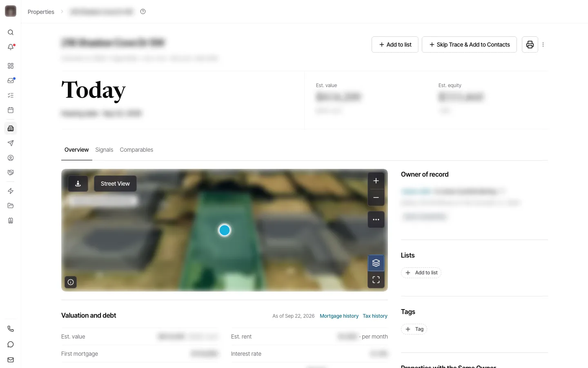Open search from the left sidebar

[11, 32]
